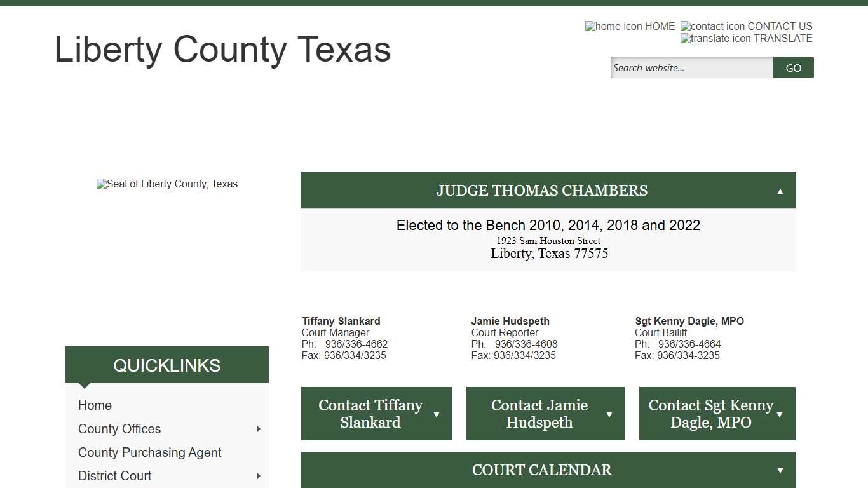Open Contact Tiffany Slankard dropdown
Viewport: 868px width, 488px height.
(x=437, y=414)
